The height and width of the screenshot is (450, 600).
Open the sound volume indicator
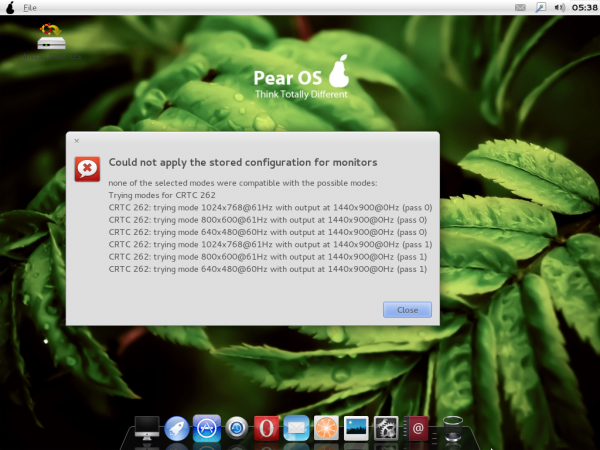559,8
